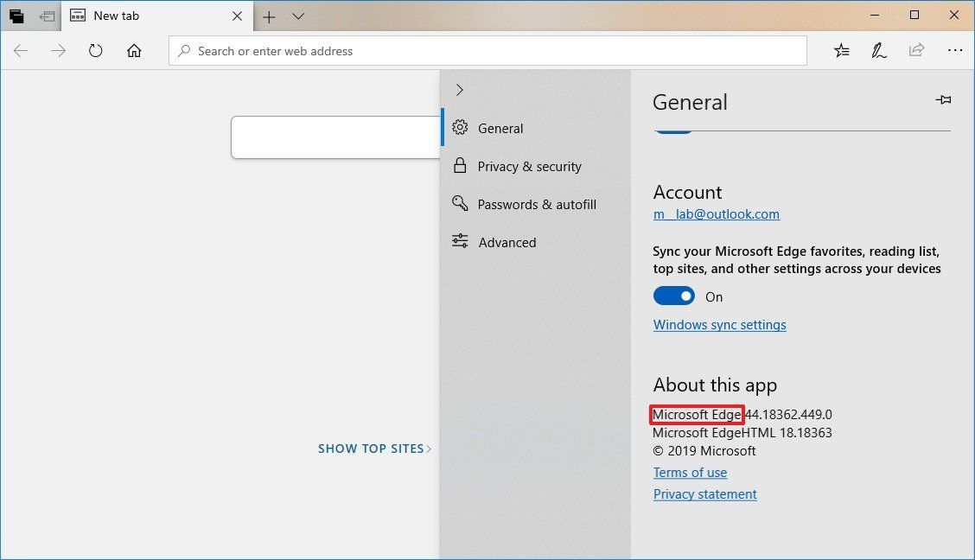The width and height of the screenshot is (975, 560).
Task: Select Privacy & security settings
Action: (529, 166)
